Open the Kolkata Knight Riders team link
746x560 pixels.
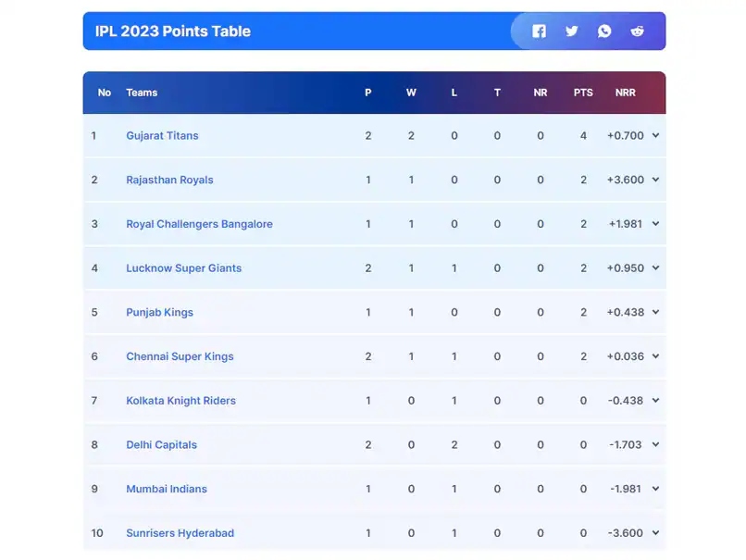pyautogui.click(x=180, y=401)
